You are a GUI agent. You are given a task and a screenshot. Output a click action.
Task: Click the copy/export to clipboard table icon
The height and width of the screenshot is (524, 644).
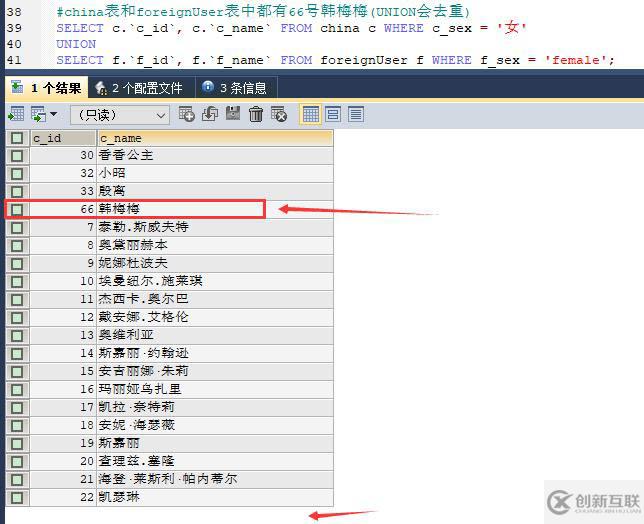(39, 114)
